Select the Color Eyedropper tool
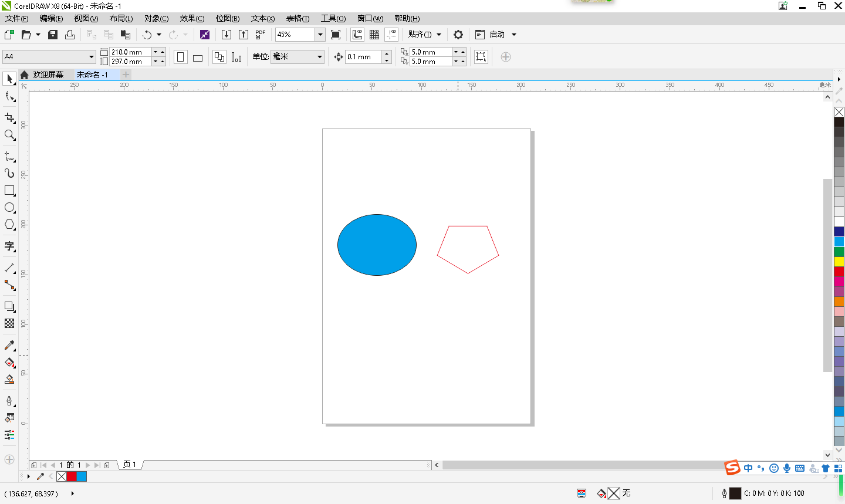The height and width of the screenshot is (504, 845). (9, 345)
